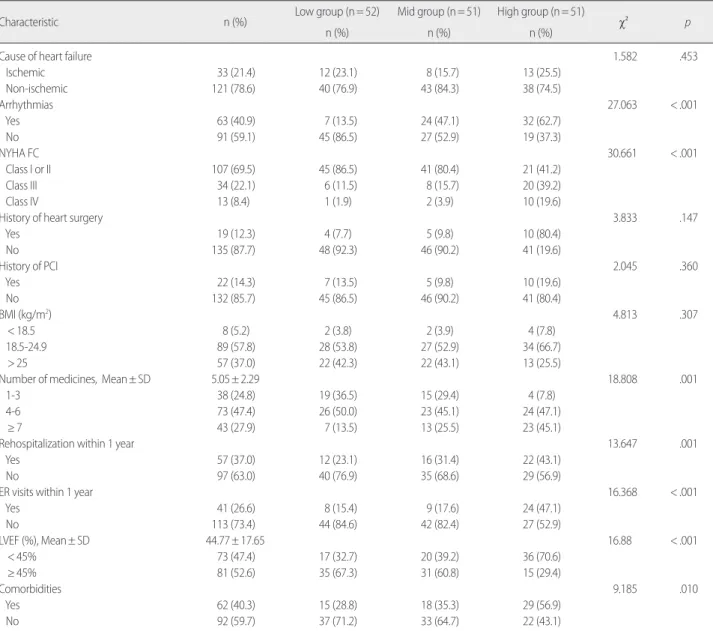The image size is (713, 631).
Task: Click the chi-square value 16.368
Action: click(623, 492)
